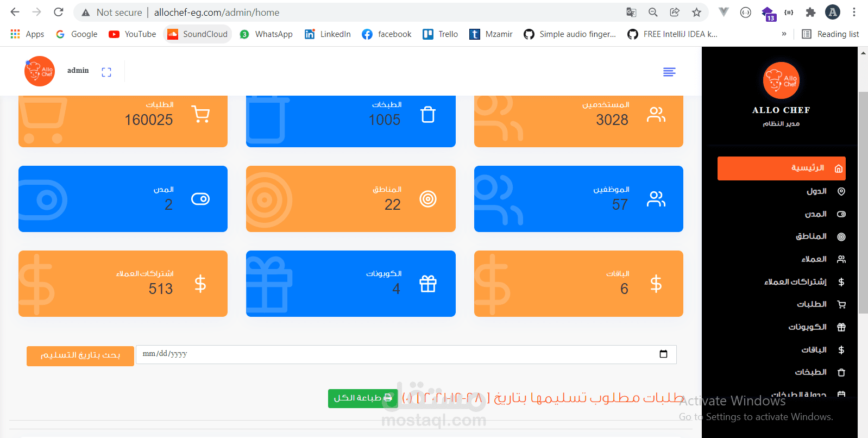Click the address bar URL
The width and height of the screenshot is (868, 438).
[x=217, y=12]
